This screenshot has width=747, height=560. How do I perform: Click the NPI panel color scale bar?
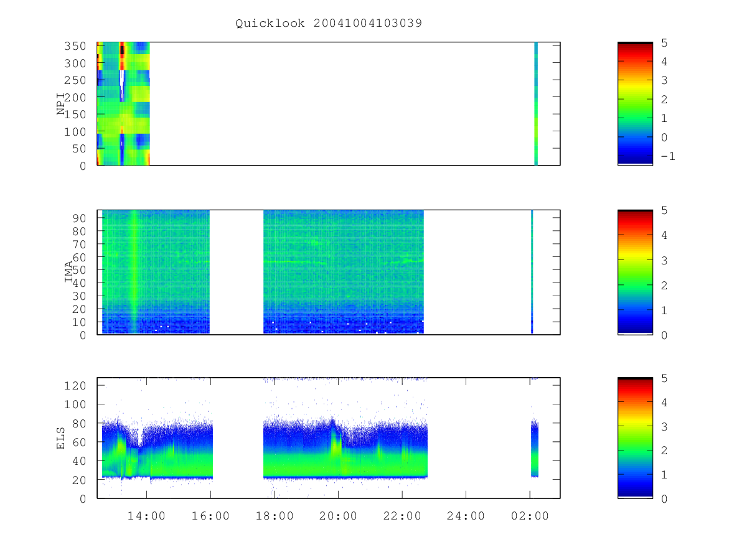point(635,103)
